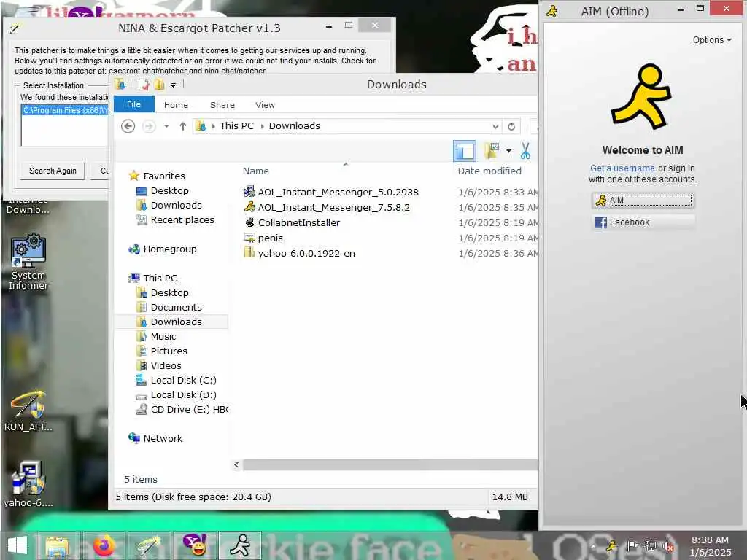The height and width of the screenshot is (560, 747).
Task: Click the Name column header
Action: coord(256,171)
